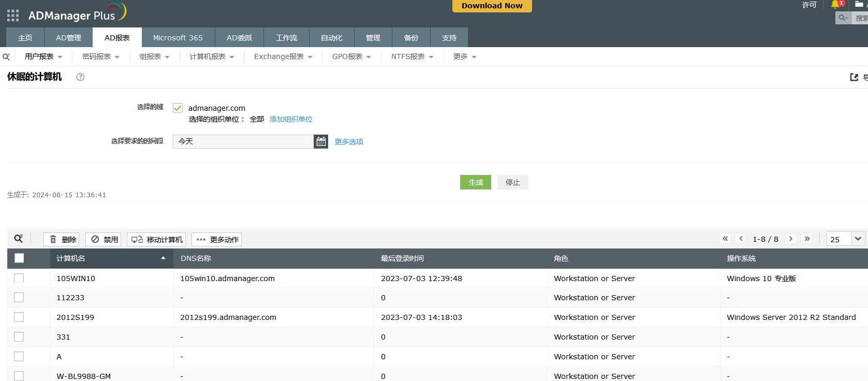The image size is (868, 381).
Task: Tick the checkbox for computer A
Action: (x=19, y=356)
